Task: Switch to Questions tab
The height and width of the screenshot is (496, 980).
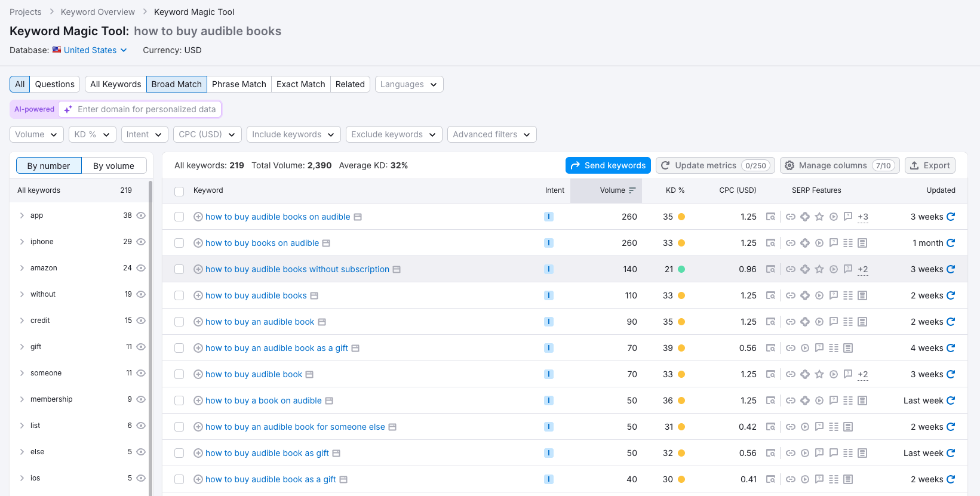Action: [x=55, y=84]
